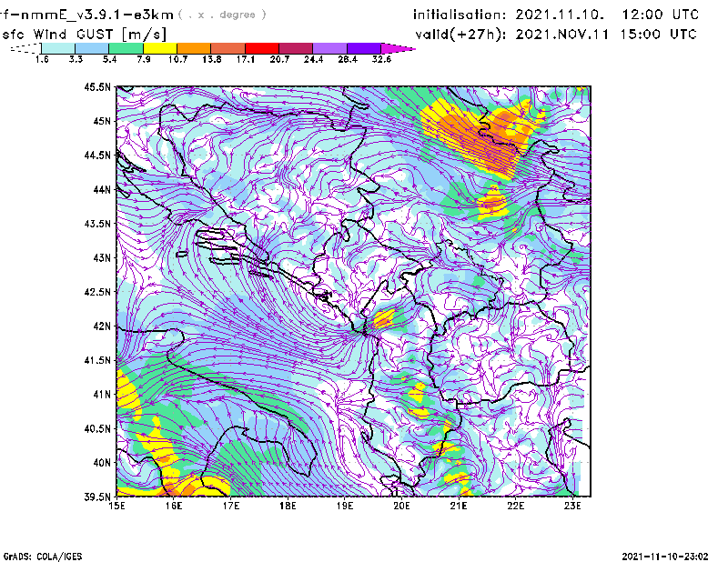Click the white dashed arrow below 1.6
The width and height of the screenshot is (728, 562).
coord(25,48)
